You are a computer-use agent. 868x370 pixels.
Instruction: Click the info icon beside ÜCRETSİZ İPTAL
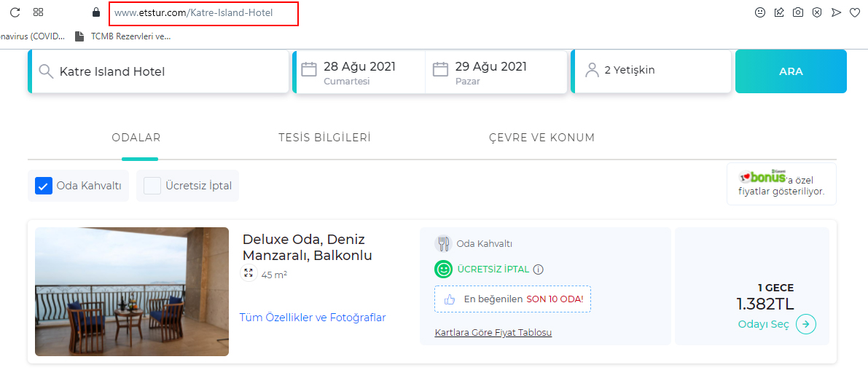pyautogui.click(x=538, y=270)
